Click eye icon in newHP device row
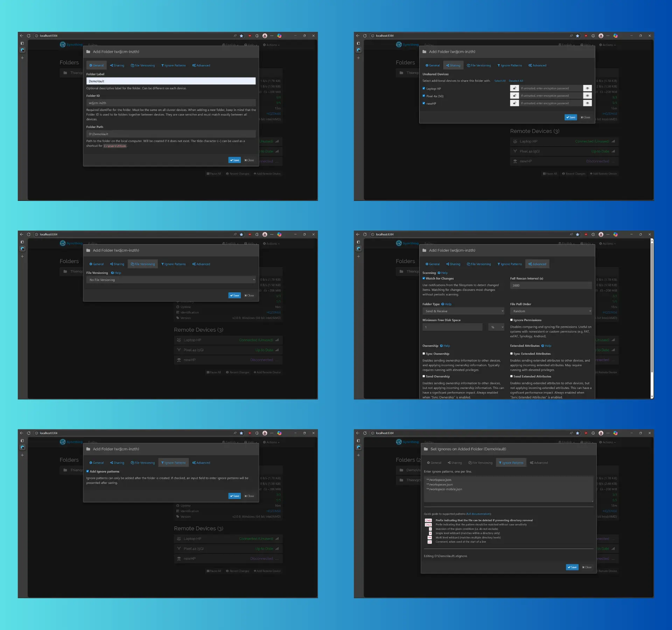Viewport: 672px width, 630px height. coord(587,103)
